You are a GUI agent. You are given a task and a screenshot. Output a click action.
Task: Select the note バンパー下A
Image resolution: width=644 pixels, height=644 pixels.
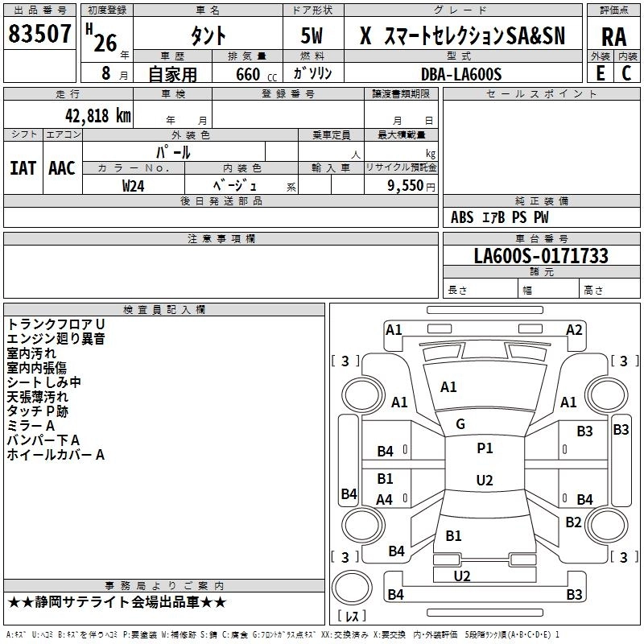[x=43, y=440]
